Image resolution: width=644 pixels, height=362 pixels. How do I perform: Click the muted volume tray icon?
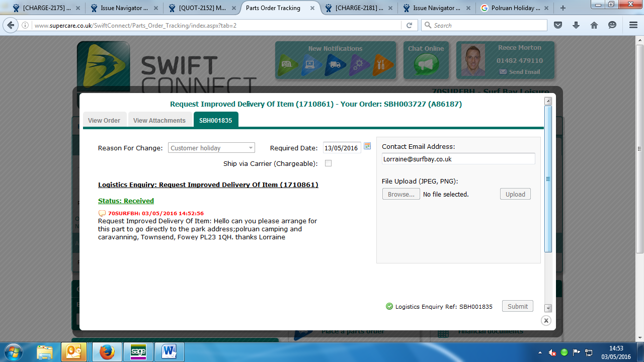click(552, 352)
